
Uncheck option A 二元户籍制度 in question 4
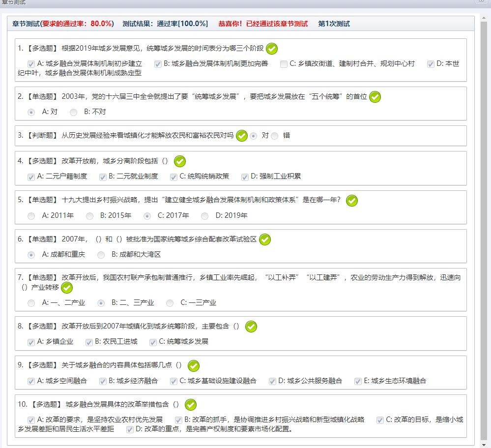click(x=31, y=177)
